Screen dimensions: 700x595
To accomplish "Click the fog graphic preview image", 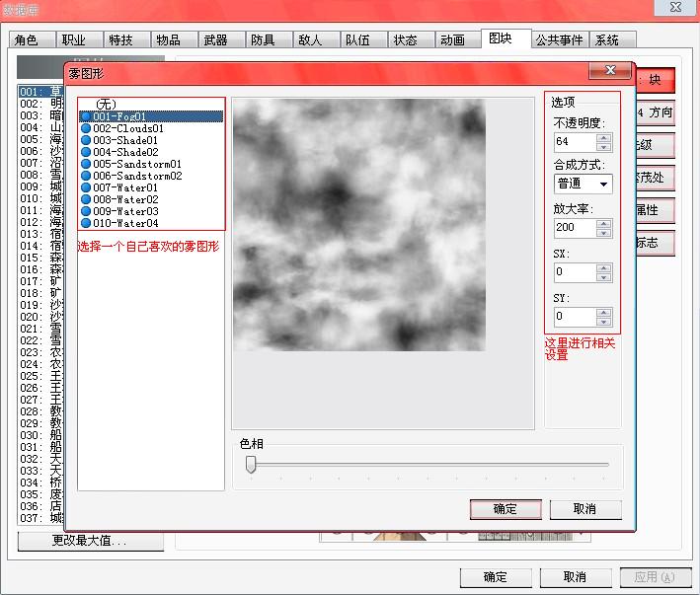I will [x=359, y=225].
